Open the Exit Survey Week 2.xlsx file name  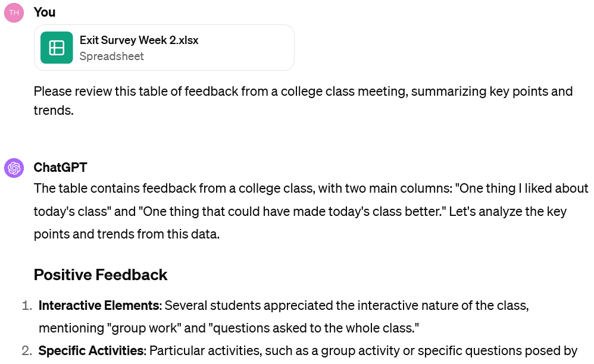click(139, 40)
